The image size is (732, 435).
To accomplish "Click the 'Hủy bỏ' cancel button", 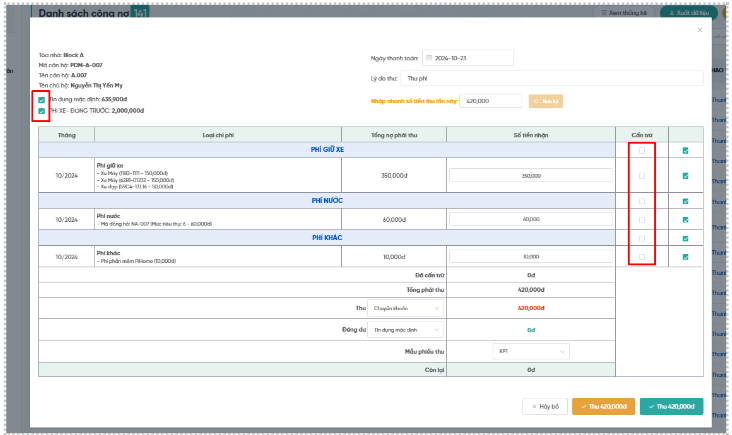I will point(545,407).
